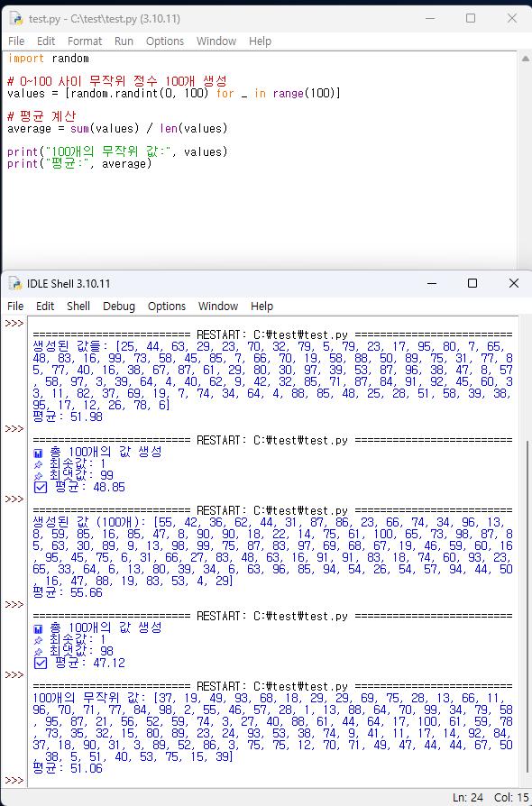Open Format menu in test.py editor
532x806 pixels.
tap(85, 41)
